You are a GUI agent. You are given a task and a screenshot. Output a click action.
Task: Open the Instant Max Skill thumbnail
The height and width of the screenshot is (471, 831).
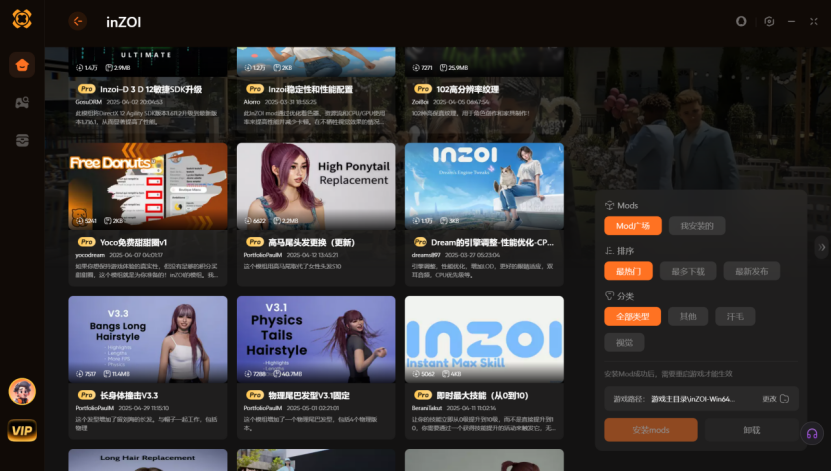pyautogui.click(x=484, y=339)
